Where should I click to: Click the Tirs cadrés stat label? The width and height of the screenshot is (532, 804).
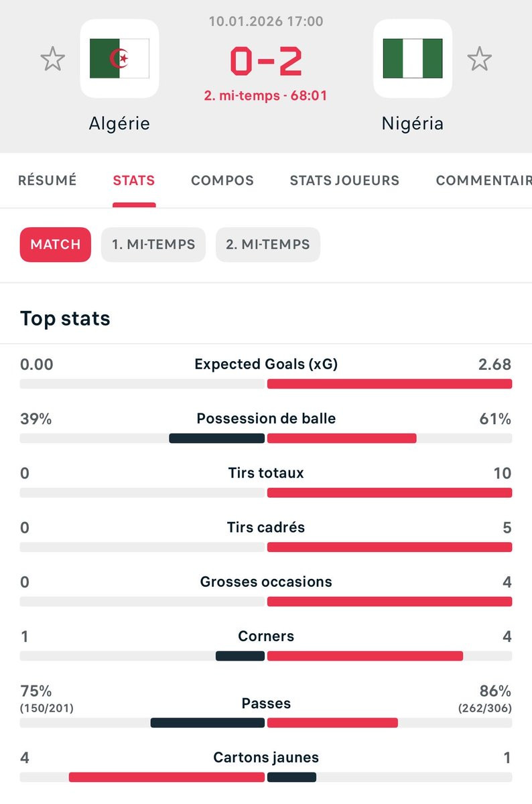click(x=266, y=527)
